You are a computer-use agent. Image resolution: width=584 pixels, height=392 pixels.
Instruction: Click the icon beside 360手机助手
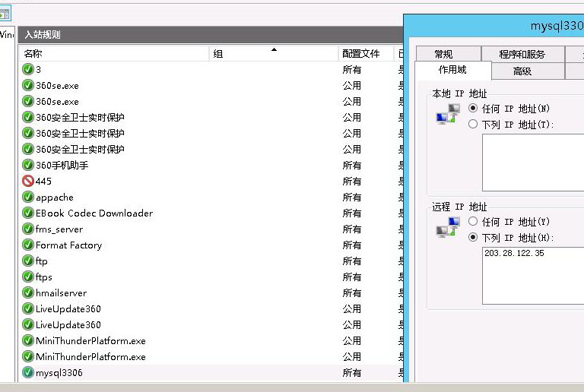pyautogui.click(x=28, y=165)
